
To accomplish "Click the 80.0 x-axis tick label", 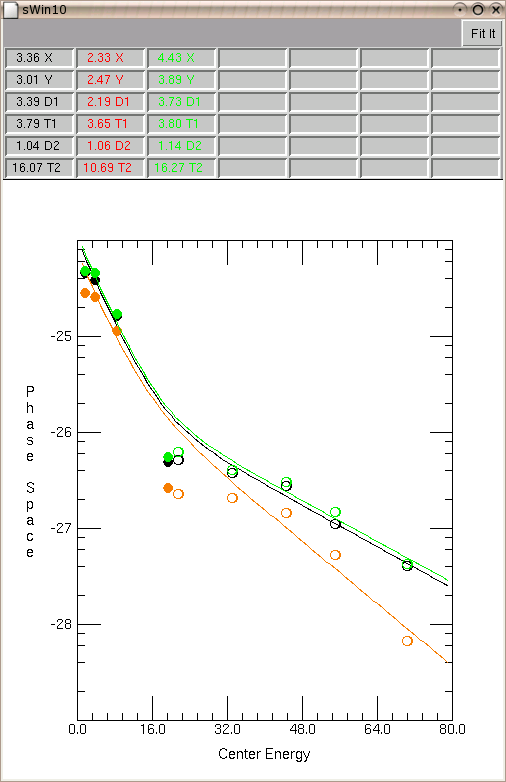I will [452, 729].
